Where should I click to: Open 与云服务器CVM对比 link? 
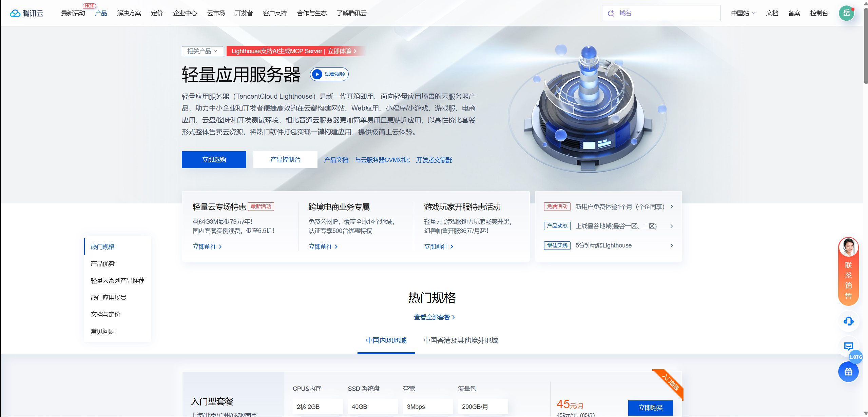point(382,160)
